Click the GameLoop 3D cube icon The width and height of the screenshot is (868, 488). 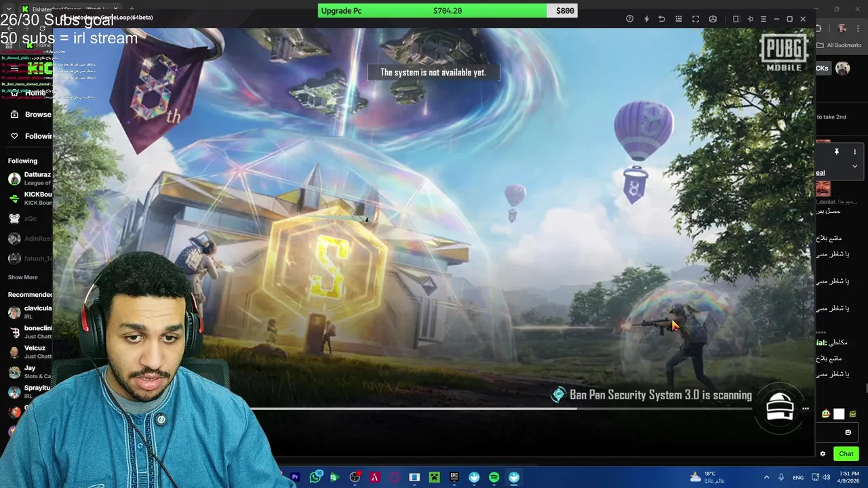tap(713, 19)
